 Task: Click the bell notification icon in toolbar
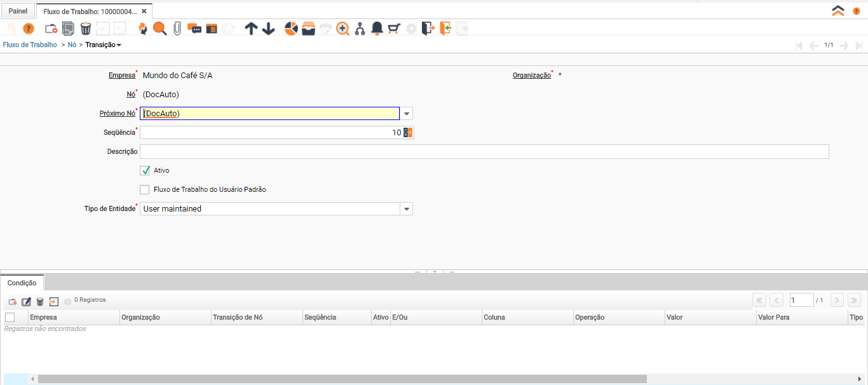pos(377,29)
